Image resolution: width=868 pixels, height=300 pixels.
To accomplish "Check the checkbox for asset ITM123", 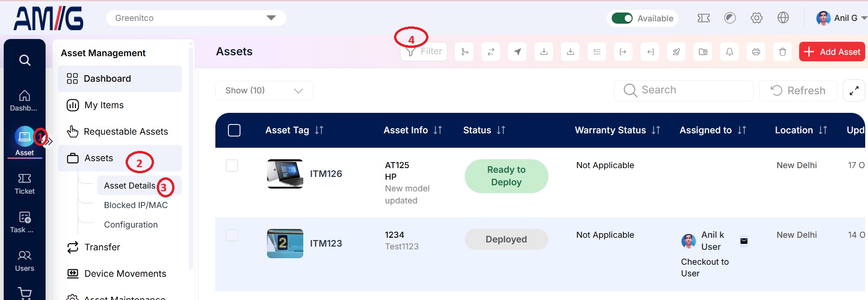I will click(x=232, y=235).
